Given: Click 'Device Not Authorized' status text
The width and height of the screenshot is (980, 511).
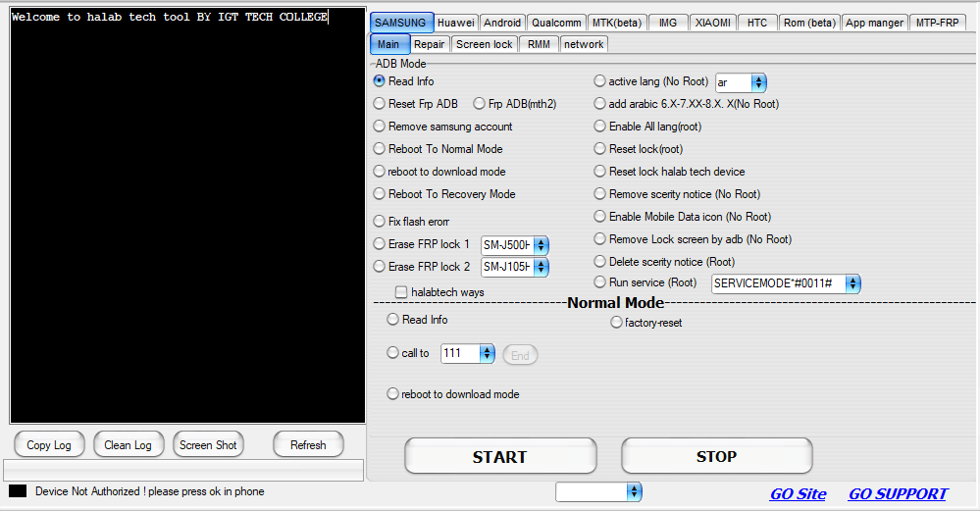Looking at the screenshot, I should (x=149, y=491).
